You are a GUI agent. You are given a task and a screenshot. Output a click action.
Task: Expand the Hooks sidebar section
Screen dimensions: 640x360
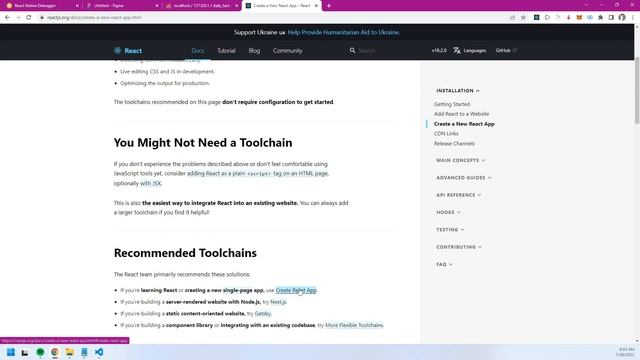[x=448, y=212]
